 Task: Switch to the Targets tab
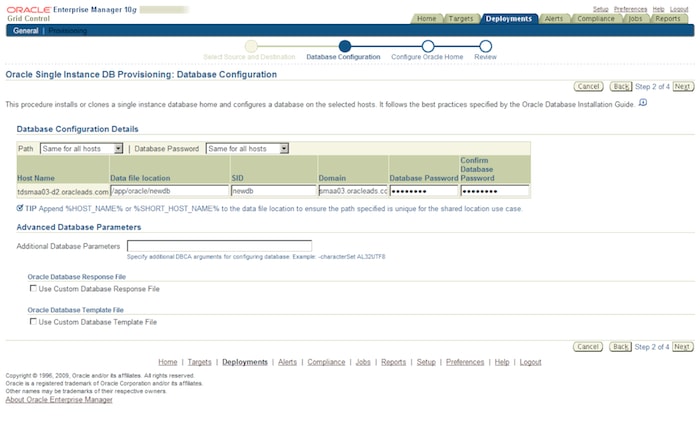coord(461,19)
